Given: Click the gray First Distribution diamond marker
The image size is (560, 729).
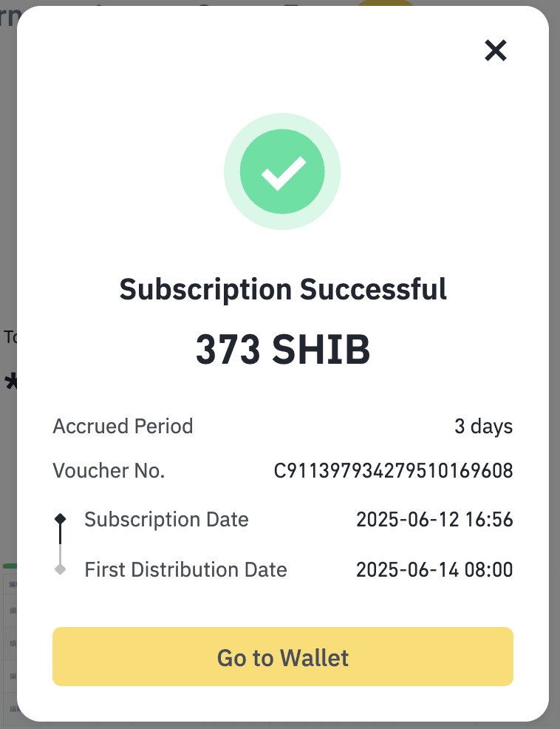Looking at the screenshot, I should click(61, 569).
